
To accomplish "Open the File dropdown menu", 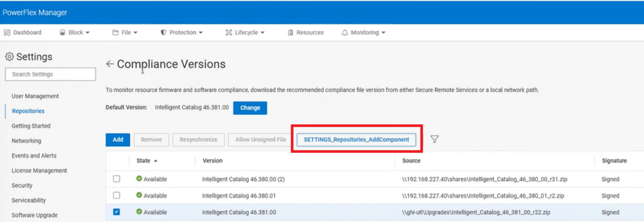I will point(125,32).
